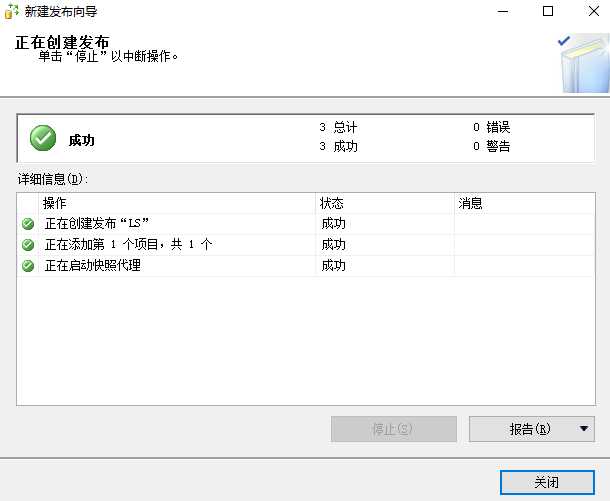Click the 0 错误 count text
Screen dimensions: 610x501
[492, 127]
